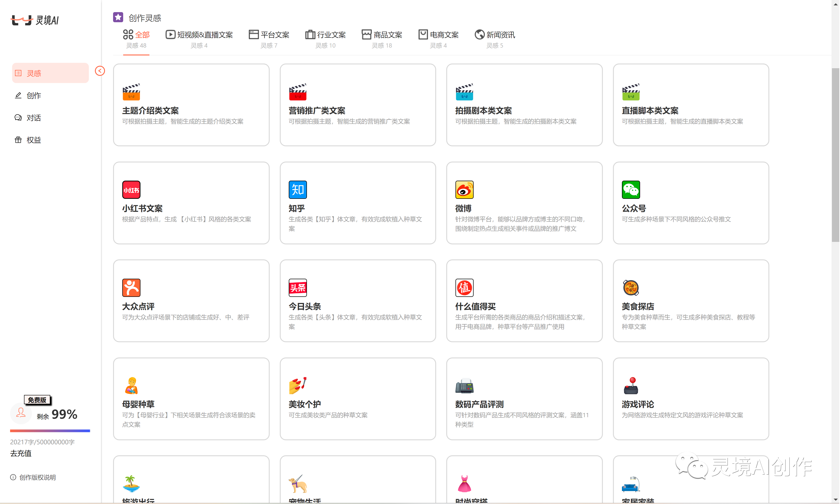The image size is (840, 504).
Task: Click the green clapperboard icon for 直播脚本类文案
Action: (x=631, y=92)
